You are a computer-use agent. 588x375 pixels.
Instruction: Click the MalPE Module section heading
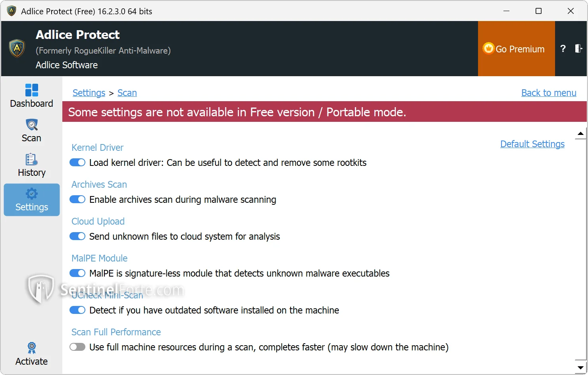[99, 258]
